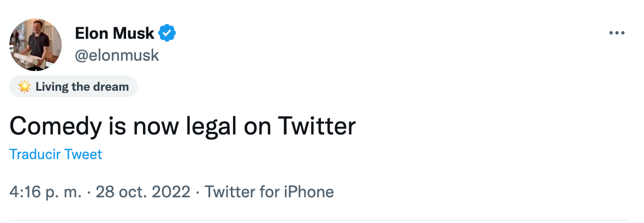Viewport: 644px width, 223px height.
Task: Click the star emoji in status badge
Action: coord(24,87)
